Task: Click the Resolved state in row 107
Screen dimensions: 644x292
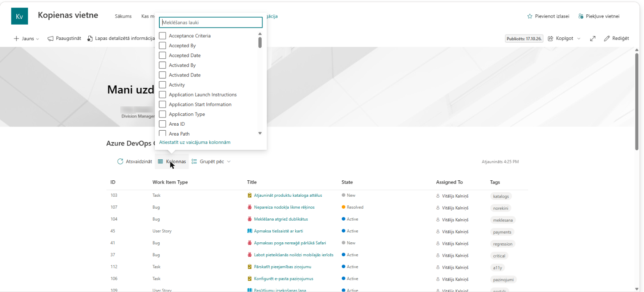Action: tap(352, 207)
